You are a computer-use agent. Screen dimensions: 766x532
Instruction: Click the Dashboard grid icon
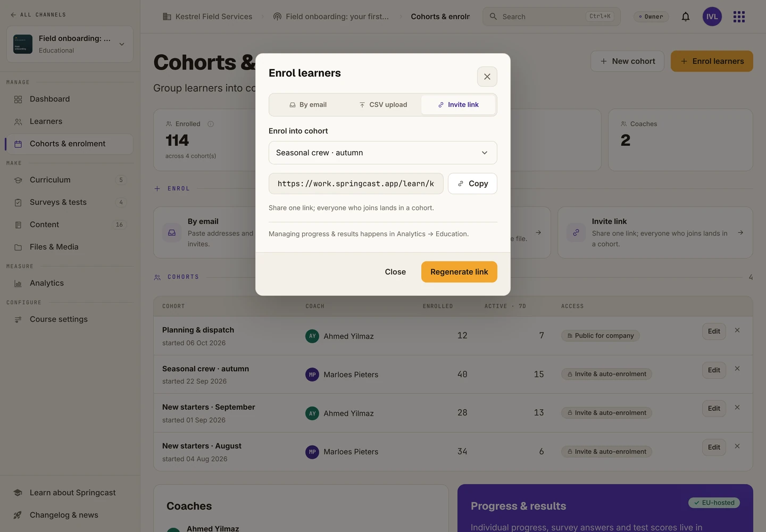tap(18, 99)
